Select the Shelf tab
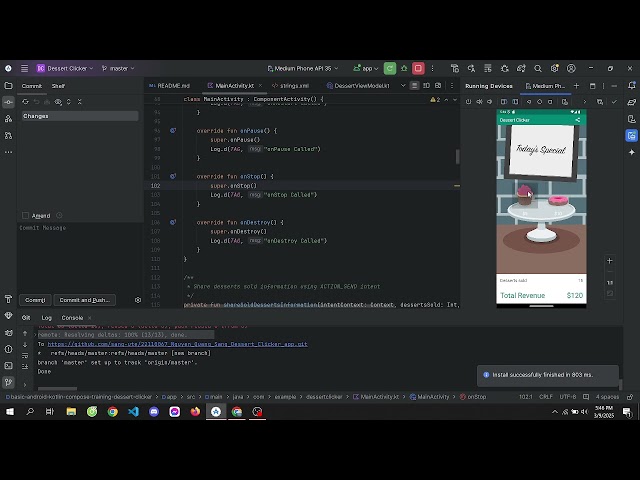The width and height of the screenshot is (640, 480). coord(58,86)
